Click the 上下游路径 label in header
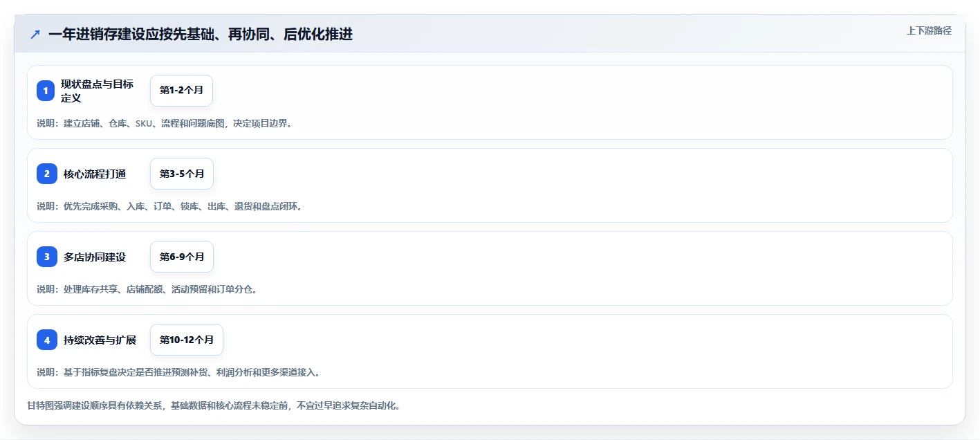The width and height of the screenshot is (980, 440). click(929, 30)
